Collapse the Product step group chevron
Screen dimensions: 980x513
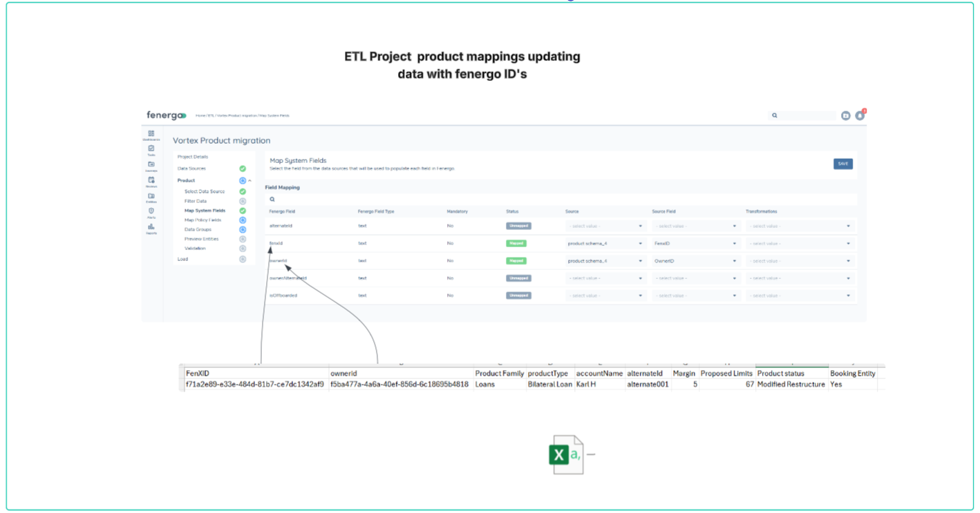[x=249, y=180]
